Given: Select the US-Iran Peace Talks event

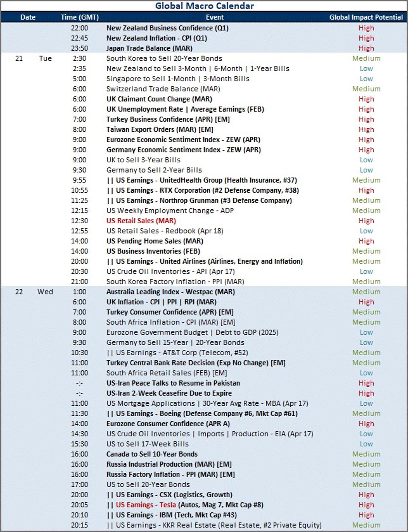Looking at the screenshot, I should (x=173, y=383).
